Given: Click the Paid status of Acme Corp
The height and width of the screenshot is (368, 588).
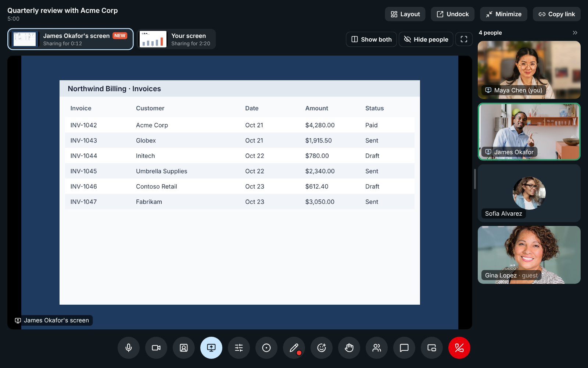Looking at the screenshot, I should [x=372, y=125].
